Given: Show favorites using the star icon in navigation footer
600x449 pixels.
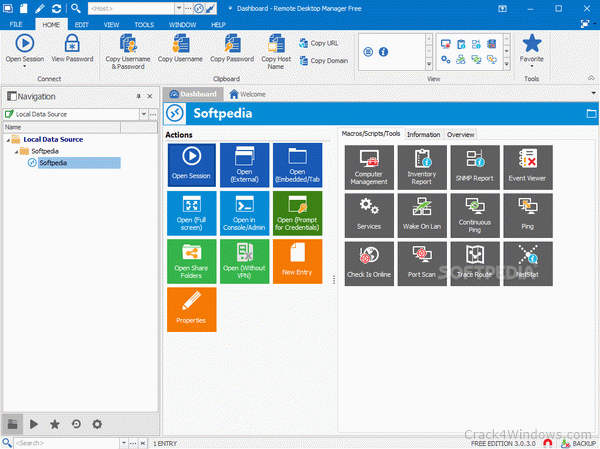Looking at the screenshot, I should 55,424.
